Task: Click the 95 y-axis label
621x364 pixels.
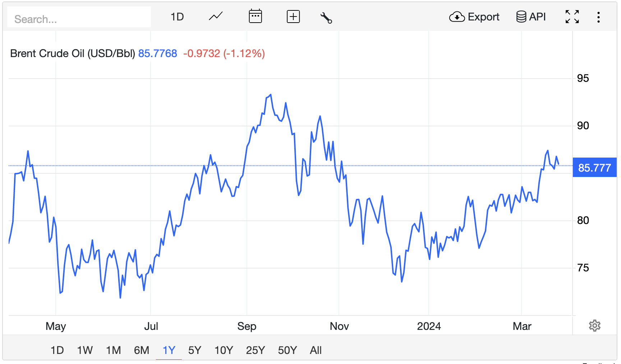Action: [583, 78]
